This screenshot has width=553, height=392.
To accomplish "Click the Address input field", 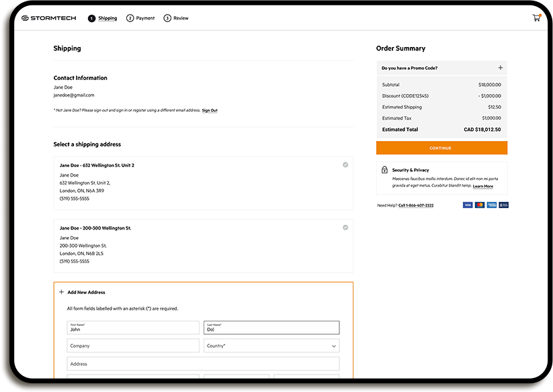I will tap(203, 363).
